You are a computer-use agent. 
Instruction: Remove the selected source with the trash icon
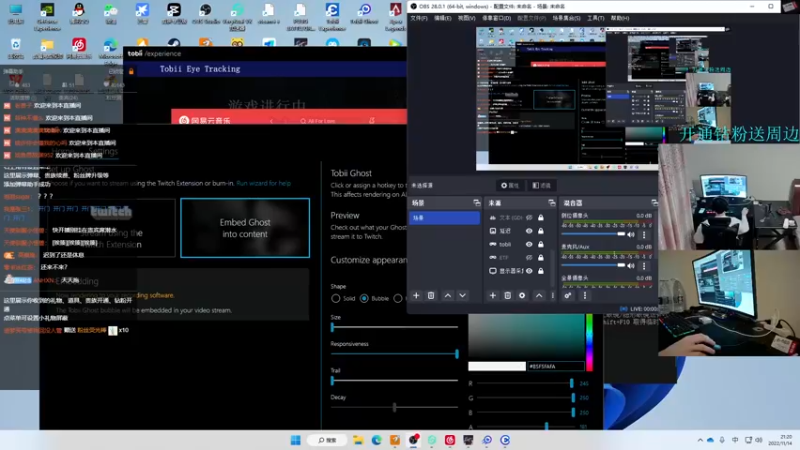(508, 295)
